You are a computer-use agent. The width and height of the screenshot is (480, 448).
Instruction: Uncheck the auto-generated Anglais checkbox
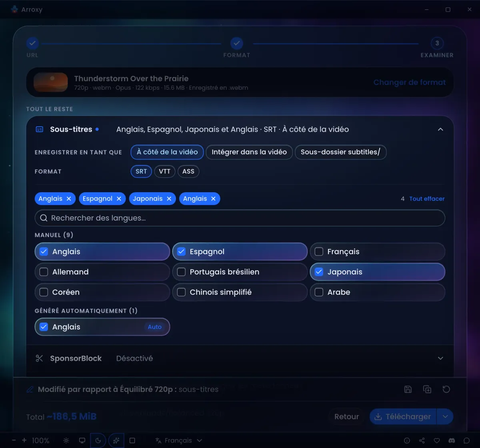[44, 327]
